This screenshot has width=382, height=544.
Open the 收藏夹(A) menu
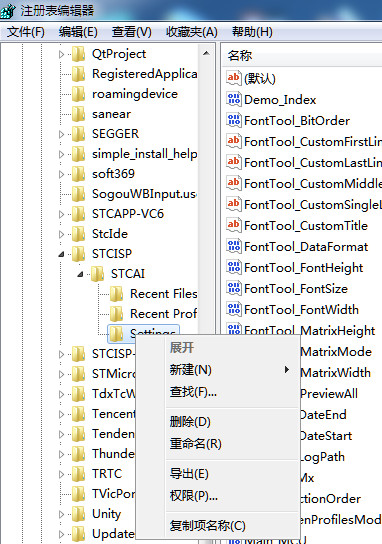[x=192, y=32]
